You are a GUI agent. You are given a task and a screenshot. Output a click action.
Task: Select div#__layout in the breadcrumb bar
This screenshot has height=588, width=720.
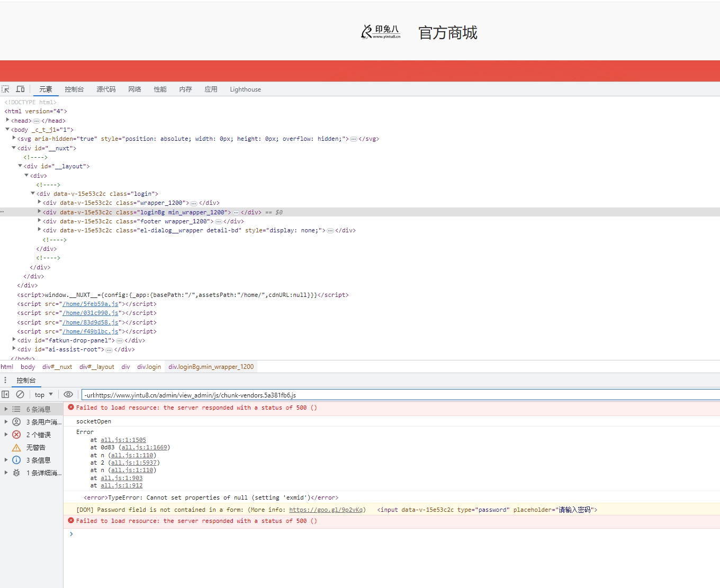pyautogui.click(x=97, y=367)
